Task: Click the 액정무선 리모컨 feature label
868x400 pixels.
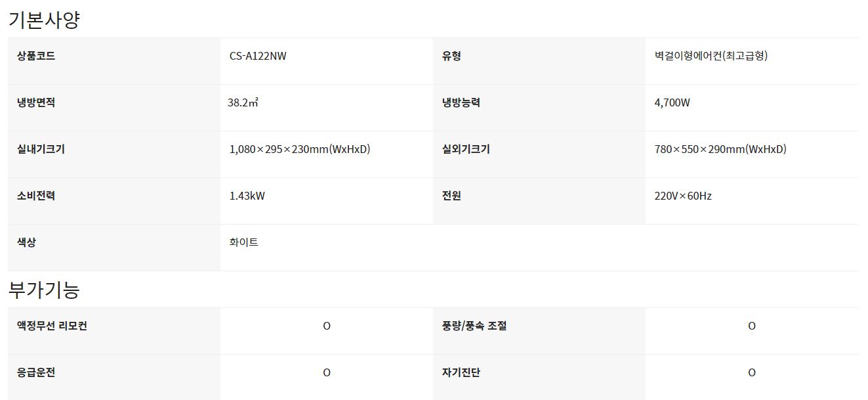Action: [52, 326]
